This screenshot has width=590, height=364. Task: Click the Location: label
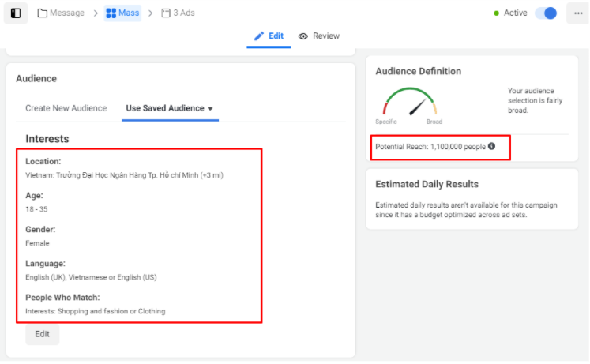43,161
